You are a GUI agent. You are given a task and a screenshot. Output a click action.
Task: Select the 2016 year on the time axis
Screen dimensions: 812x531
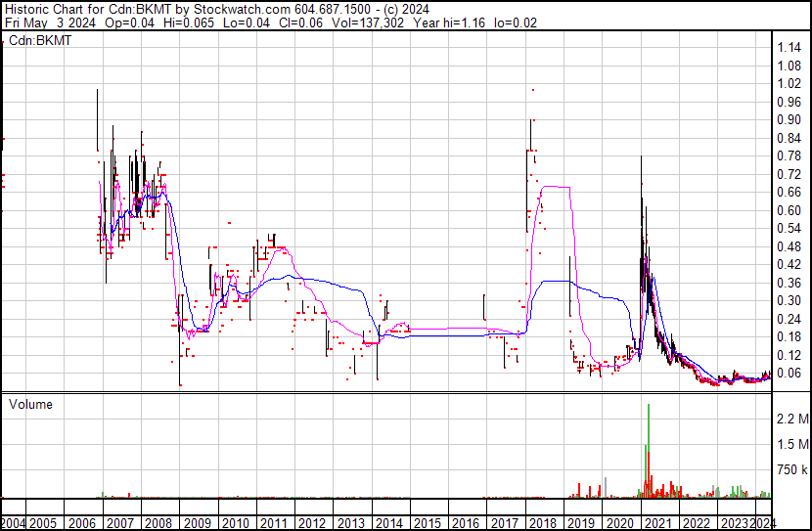pyautogui.click(x=466, y=523)
